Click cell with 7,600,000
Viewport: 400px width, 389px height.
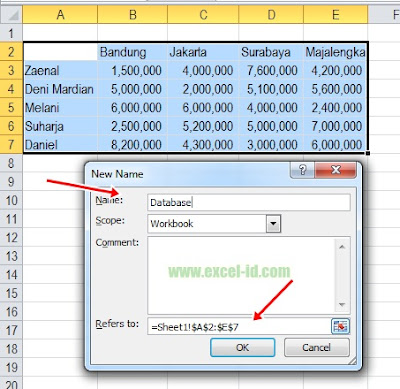point(271,70)
